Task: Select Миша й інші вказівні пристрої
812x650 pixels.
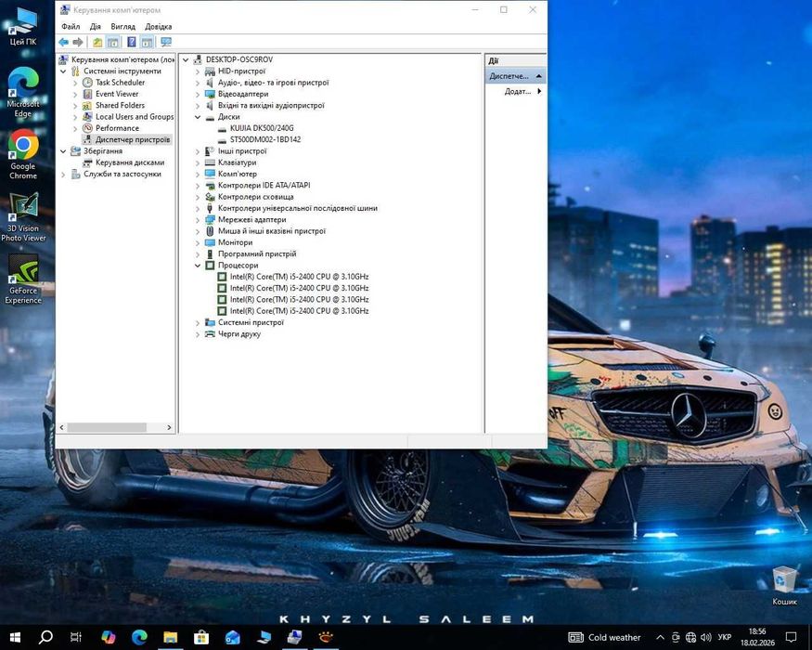Action: (x=272, y=231)
